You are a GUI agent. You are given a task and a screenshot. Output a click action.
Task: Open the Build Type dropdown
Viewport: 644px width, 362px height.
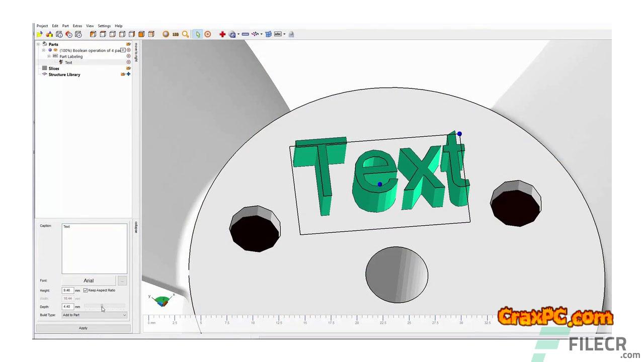[94, 315]
